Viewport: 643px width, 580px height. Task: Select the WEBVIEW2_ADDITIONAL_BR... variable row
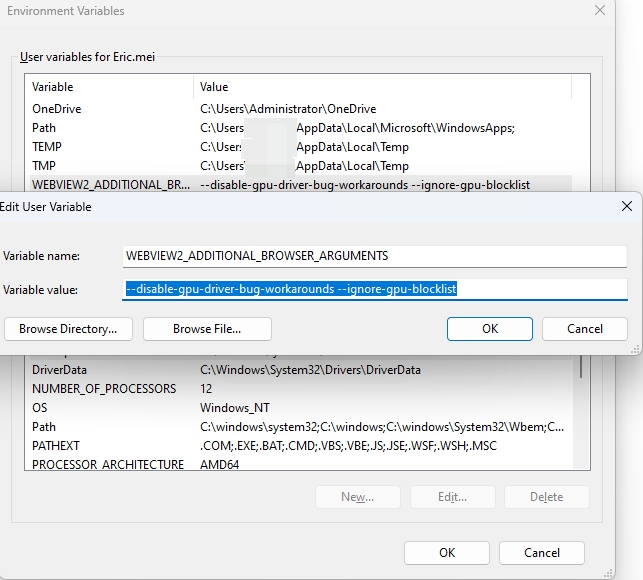pyautogui.click(x=301, y=185)
